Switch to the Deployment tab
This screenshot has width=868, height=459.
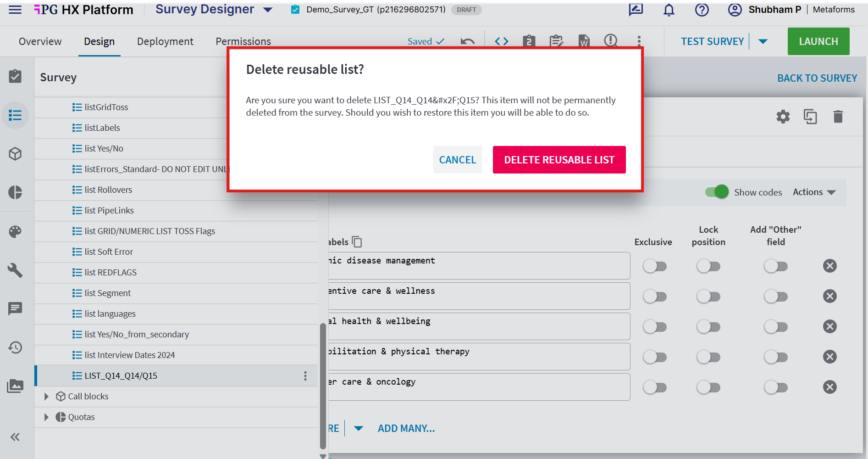point(165,41)
